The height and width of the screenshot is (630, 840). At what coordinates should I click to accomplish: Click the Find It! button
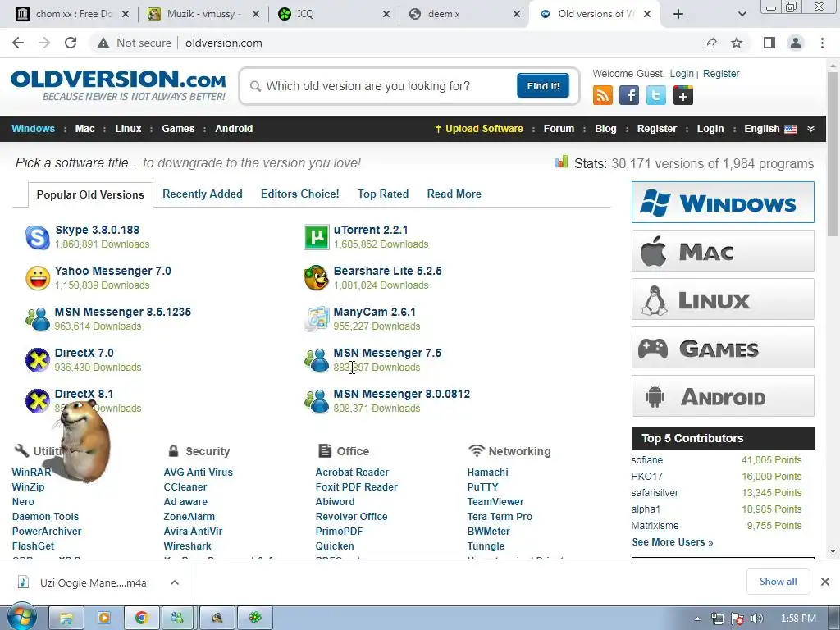(543, 85)
